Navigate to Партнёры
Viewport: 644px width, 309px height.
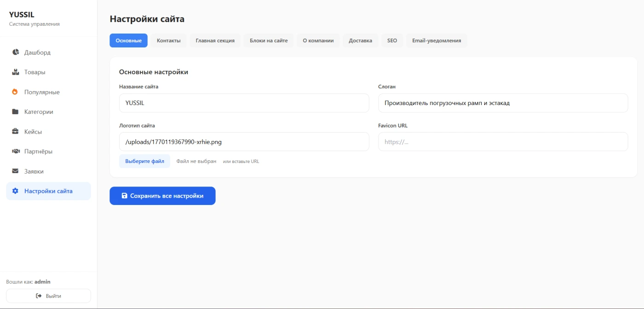(48, 151)
